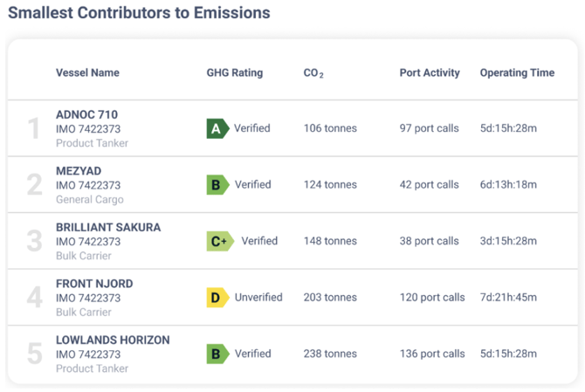Click operating time in ADNOC 710 row
Screen dimensions: 585x392
tap(508, 128)
